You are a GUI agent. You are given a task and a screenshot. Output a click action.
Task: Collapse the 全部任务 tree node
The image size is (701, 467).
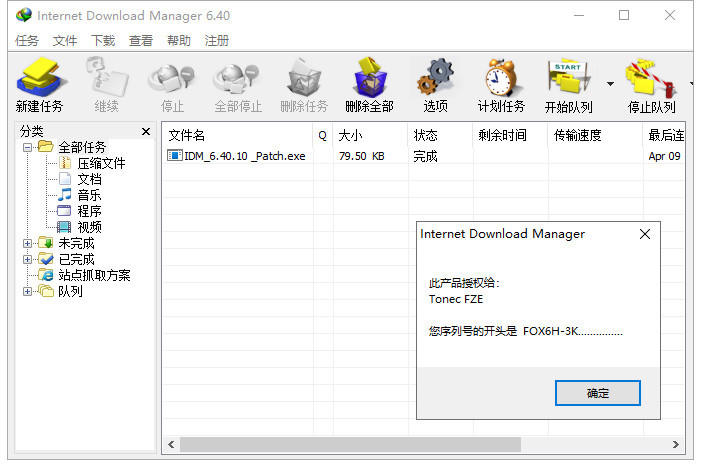click(27, 147)
